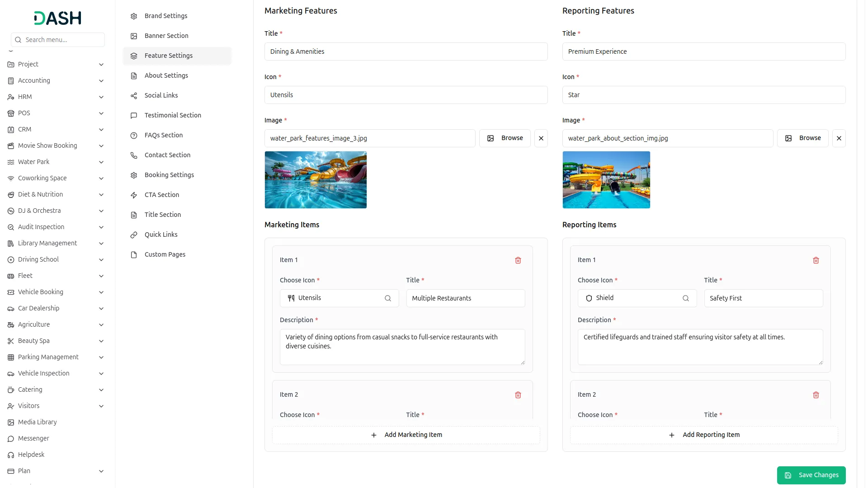Viewport: 868px width, 488px height.
Task: Open Helpdesk from the sidebar
Action: point(31,455)
